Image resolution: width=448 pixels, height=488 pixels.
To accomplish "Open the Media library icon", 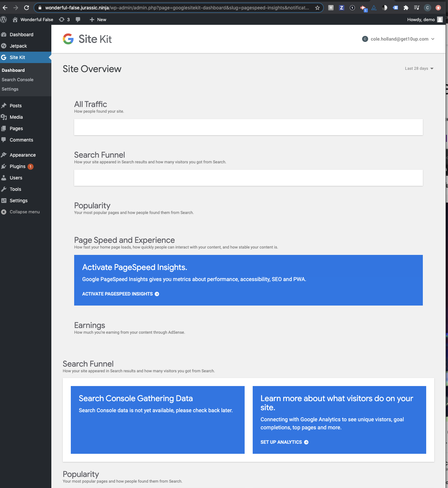I will (4, 117).
